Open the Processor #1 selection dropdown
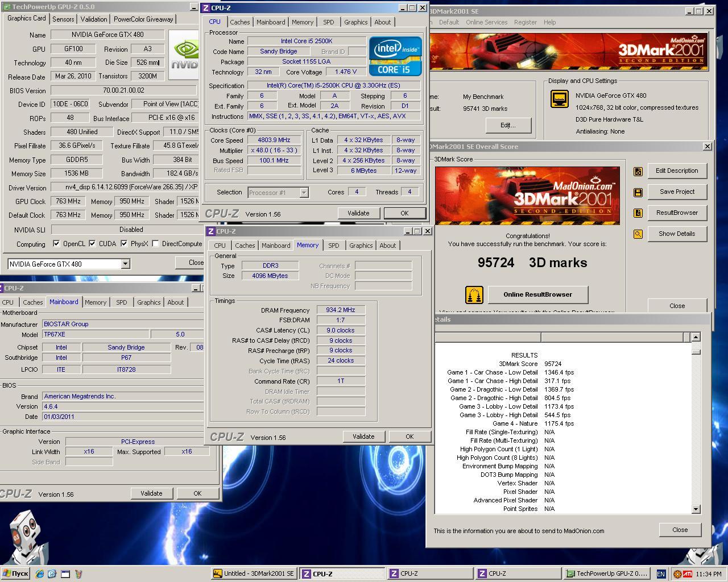The image size is (728, 582). pyautogui.click(x=304, y=193)
